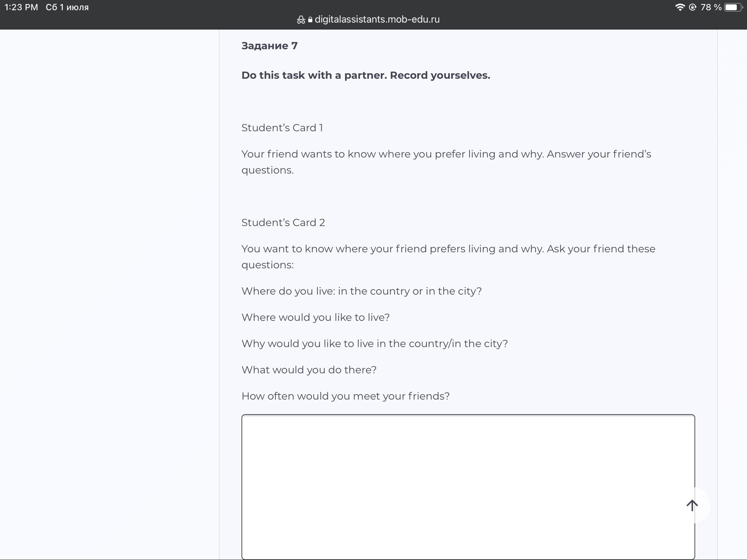
Task: Click the 78 % battery percentage
Action: [x=711, y=7]
